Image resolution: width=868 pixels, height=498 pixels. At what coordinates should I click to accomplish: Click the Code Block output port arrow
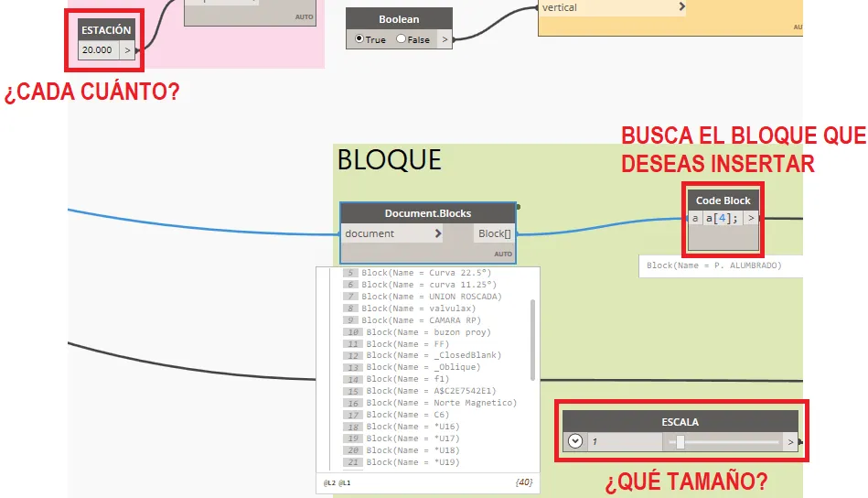pos(751,218)
